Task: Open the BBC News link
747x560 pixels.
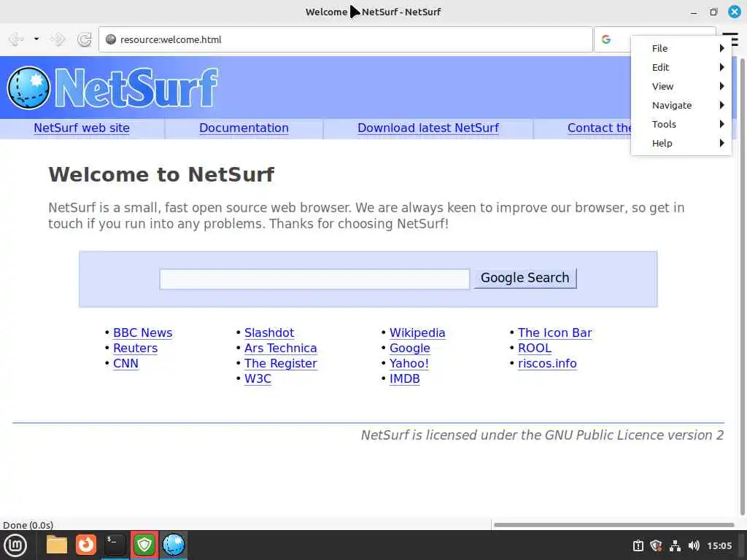Action: (x=142, y=332)
